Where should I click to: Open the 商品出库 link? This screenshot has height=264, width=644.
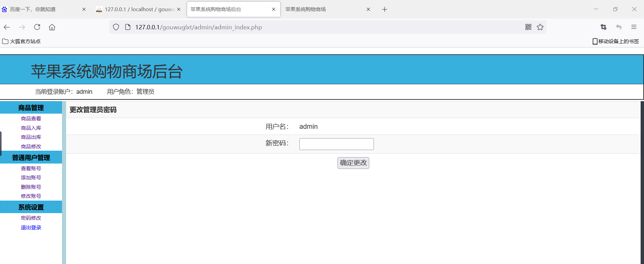[x=31, y=137]
